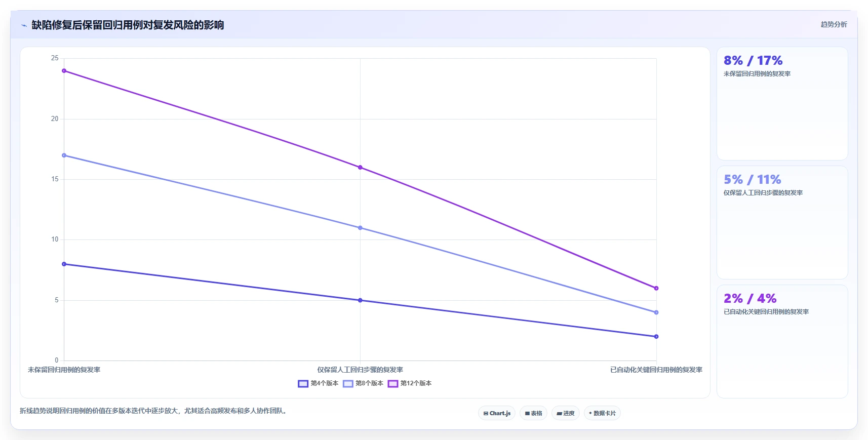Click the 第4个版本 point at value 2
Viewport: 868px width, 440px height.
click(656, 337)
